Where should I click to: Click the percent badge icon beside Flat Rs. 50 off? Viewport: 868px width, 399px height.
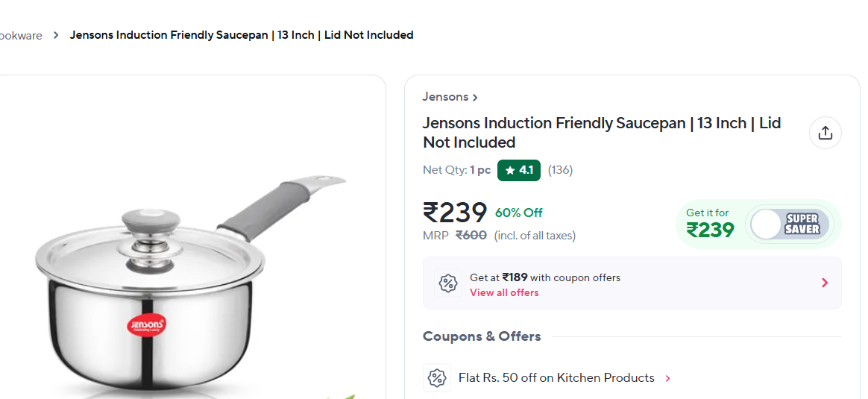tap(437, 377)
